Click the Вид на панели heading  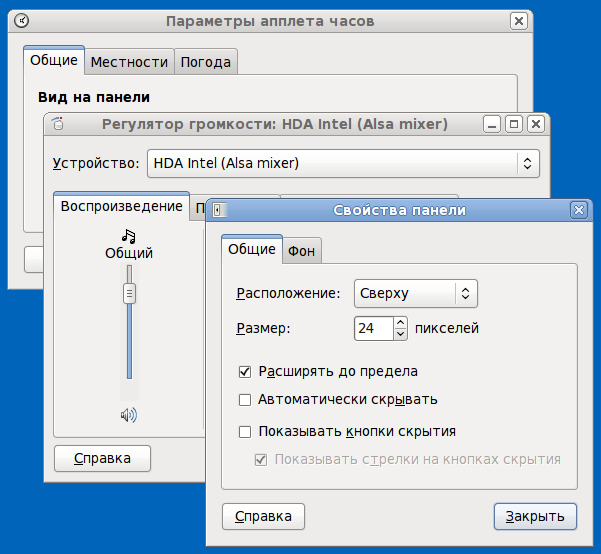tap(94, 97)
